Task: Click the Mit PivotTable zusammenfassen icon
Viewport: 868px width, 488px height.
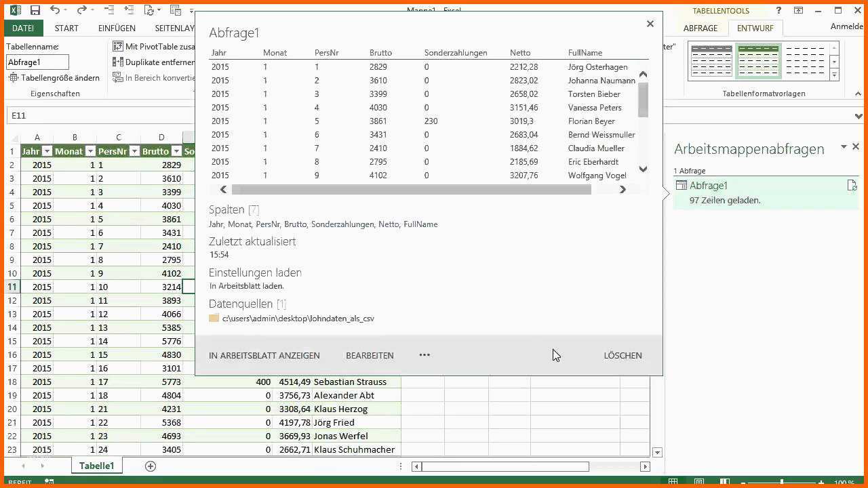Action: pyautogui.click(x=118, y=46)
